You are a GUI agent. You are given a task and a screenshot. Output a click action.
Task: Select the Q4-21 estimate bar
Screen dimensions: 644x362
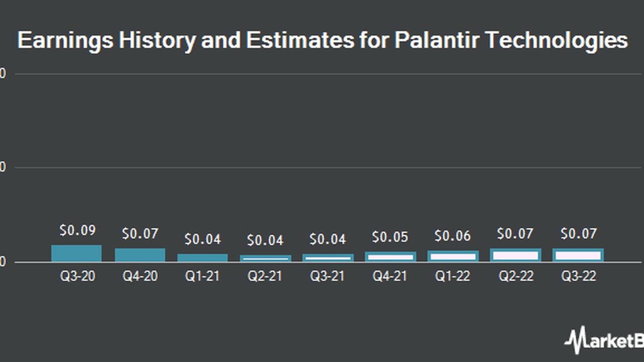pyautogui.click(x=390, y=257)
